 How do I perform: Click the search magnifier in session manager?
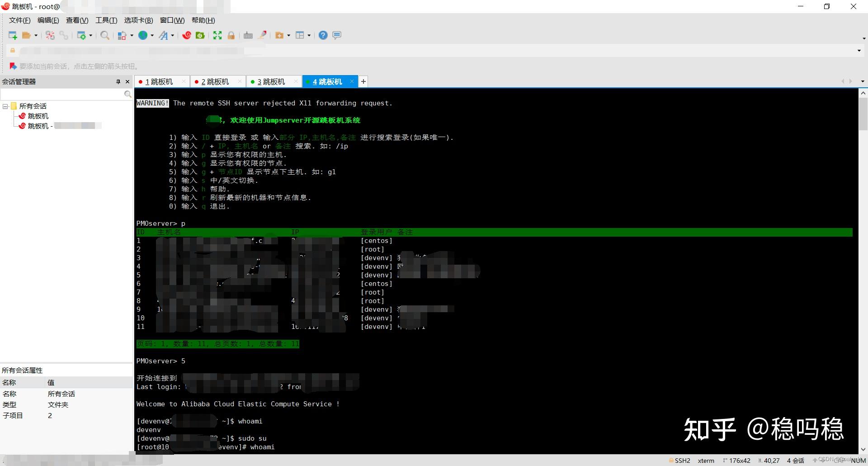click(x=128, y=94)
